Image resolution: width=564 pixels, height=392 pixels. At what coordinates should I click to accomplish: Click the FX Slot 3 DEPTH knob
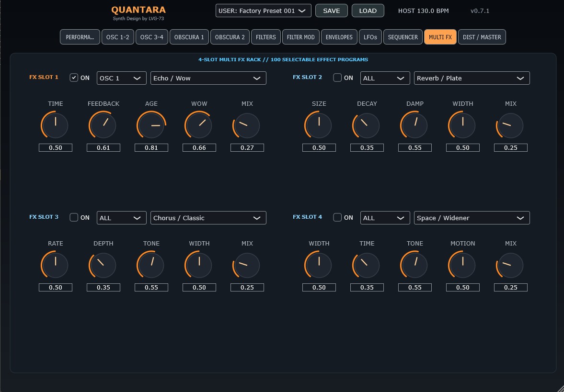tap(103, 265)
